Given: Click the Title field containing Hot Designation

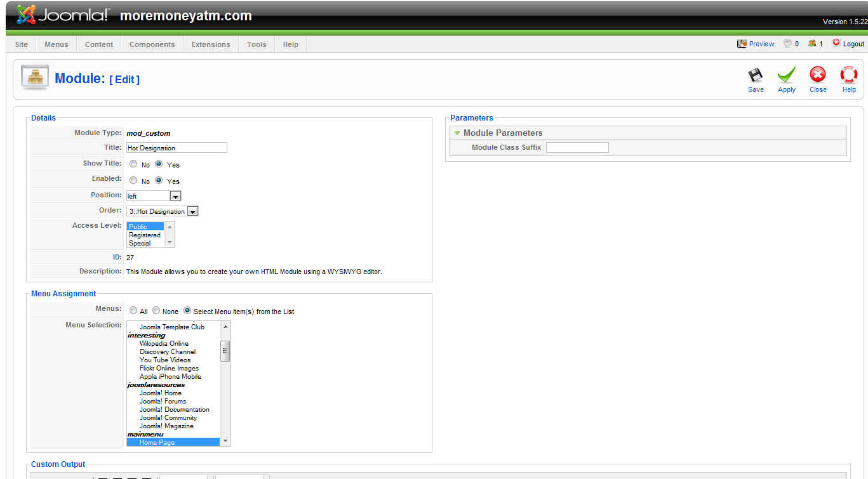Looking at the screenshot, I should coord(177,148).
